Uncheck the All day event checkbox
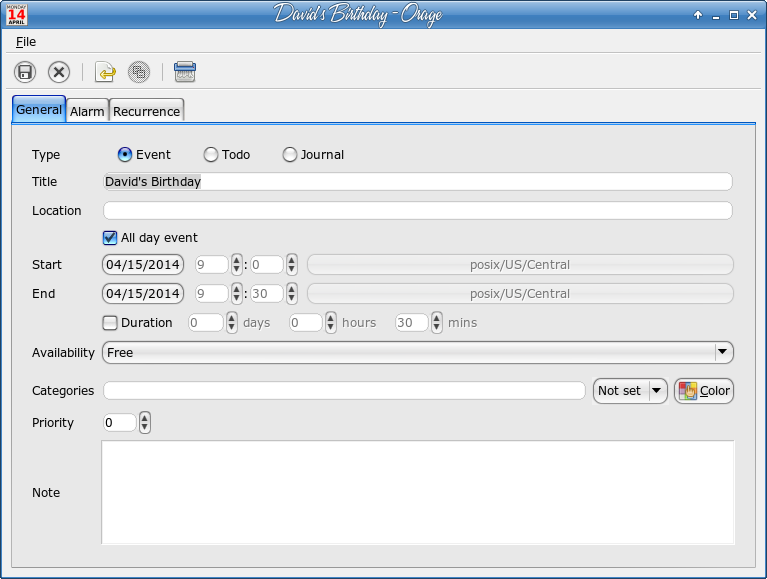 tap(110, 238)
